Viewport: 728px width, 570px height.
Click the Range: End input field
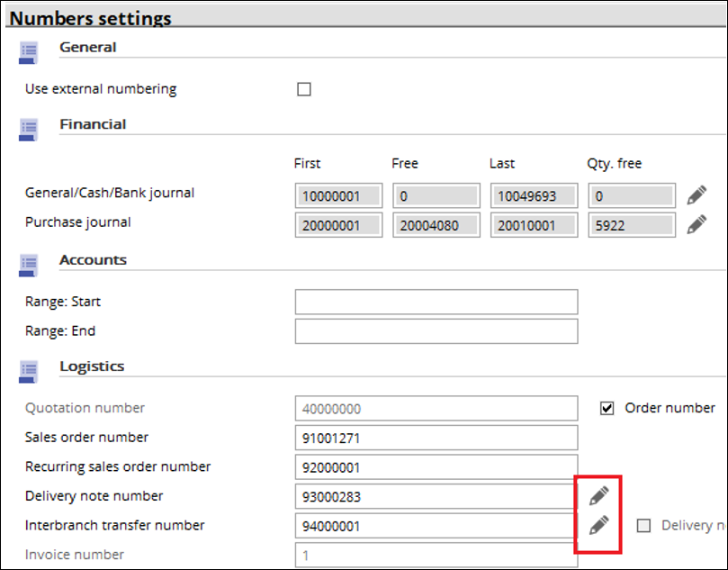(x=436, y=331)
